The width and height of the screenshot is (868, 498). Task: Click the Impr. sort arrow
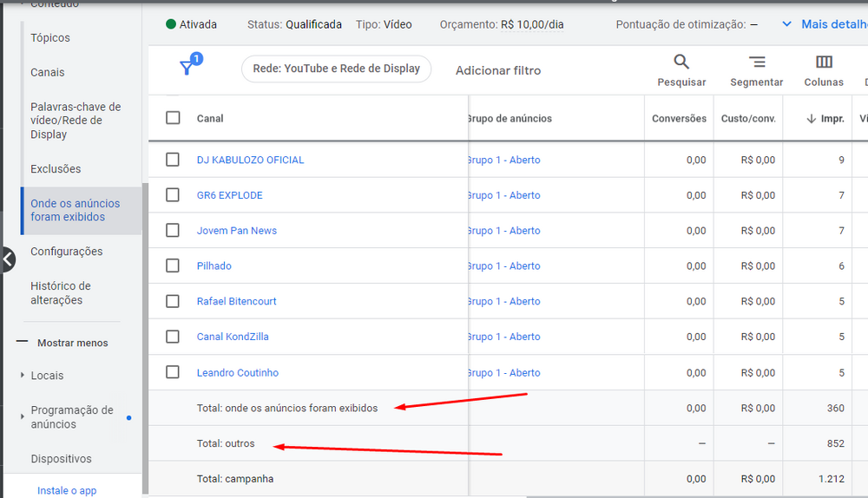[811, 118]
